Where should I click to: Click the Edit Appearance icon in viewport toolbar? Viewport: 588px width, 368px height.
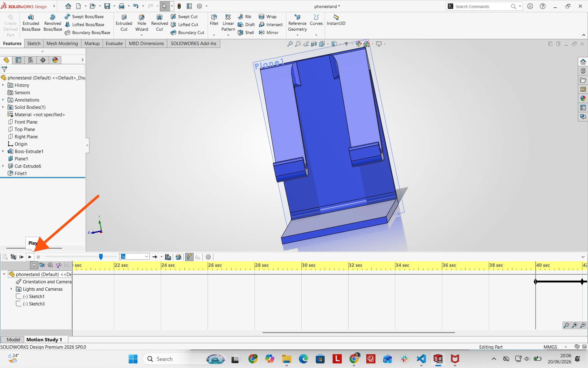(x=358, y=44)
